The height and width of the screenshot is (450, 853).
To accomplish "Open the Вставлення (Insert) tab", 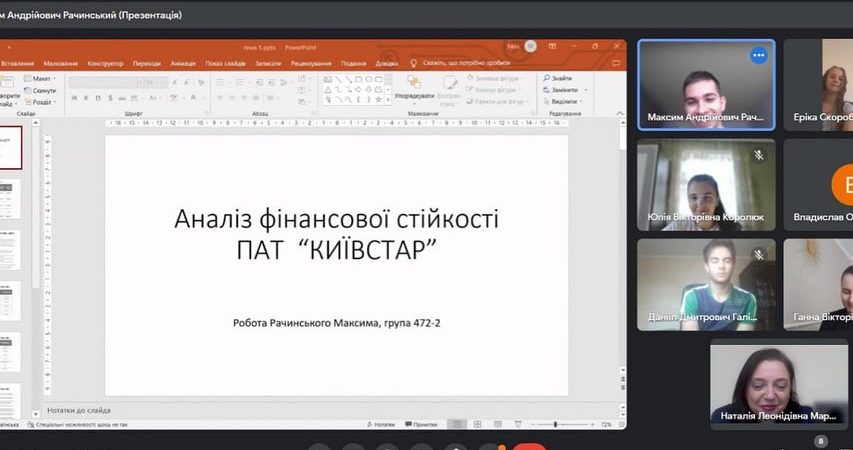I will tap(17, 63).
